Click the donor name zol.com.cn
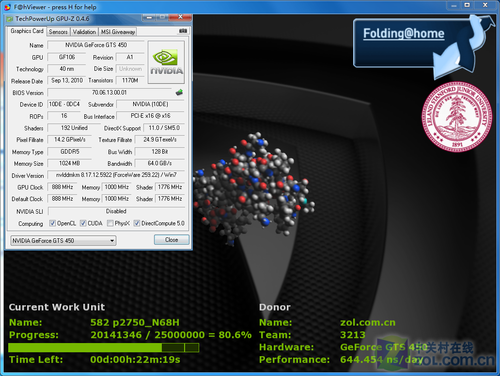 [x=368, y=322]
